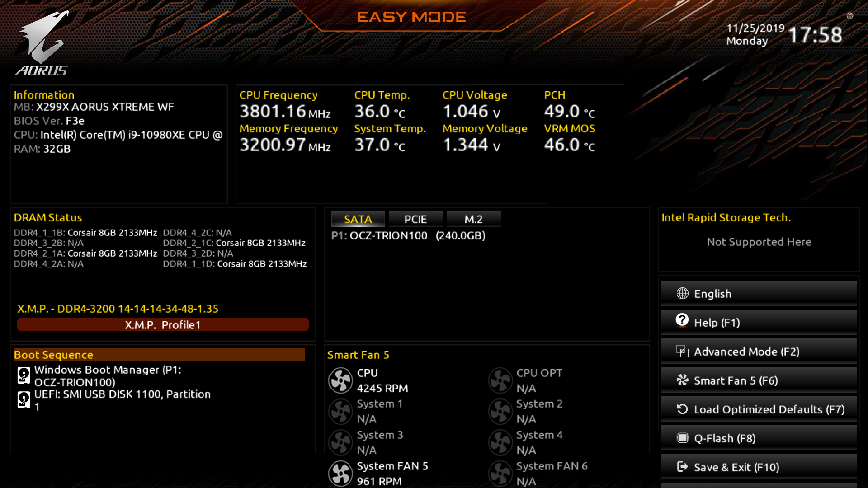The height and width of the screenshot is (488, 868).
Task: Open the English language selector
Action: pyautogui.click(x=759, y=294)
